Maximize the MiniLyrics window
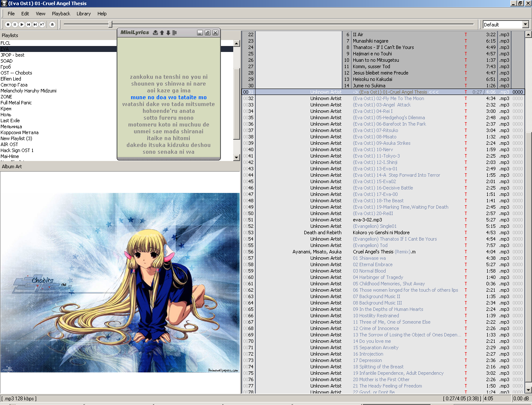The width and height of the screenshot is (532, 405). [x=208, y=33]
